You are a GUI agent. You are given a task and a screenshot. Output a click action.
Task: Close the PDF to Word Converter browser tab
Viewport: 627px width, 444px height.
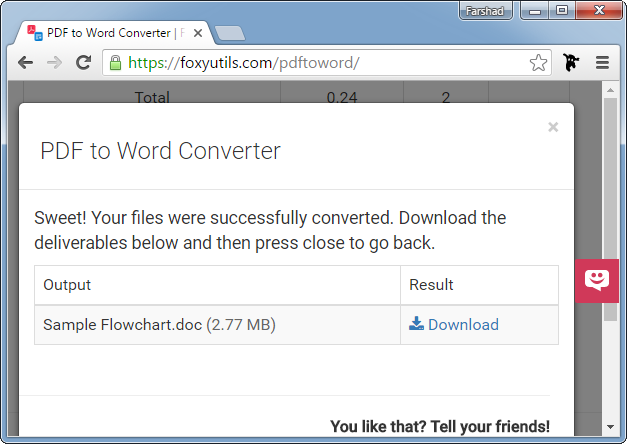[198, 33]
